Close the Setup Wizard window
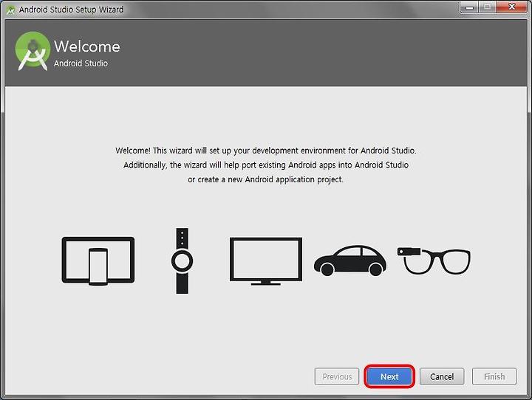Viewport: 532px width, 400px height. tap(511, 7)
